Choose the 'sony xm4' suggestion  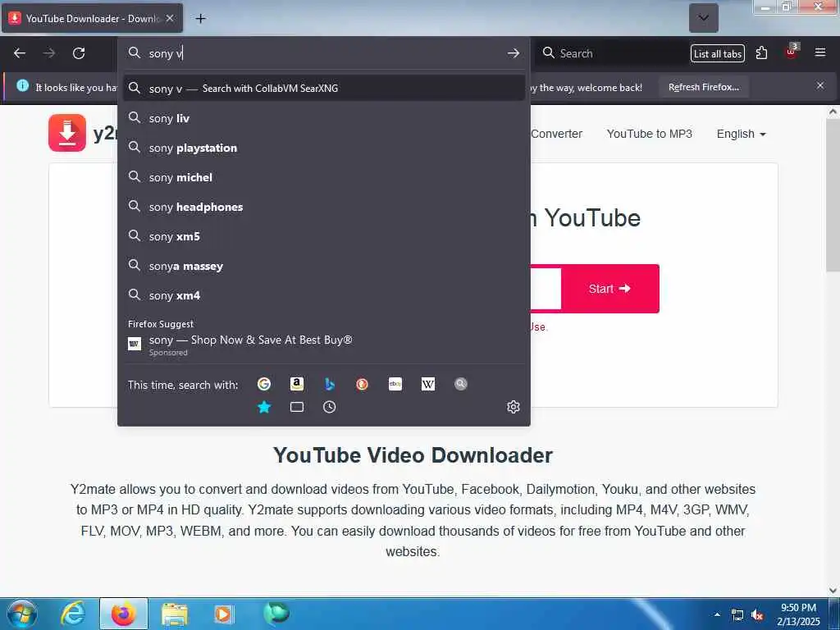point(323,295)
